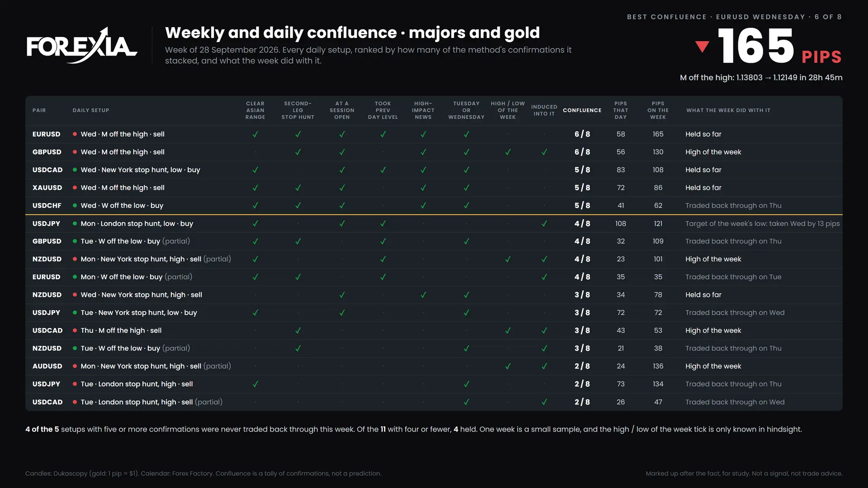This screenshot has height=488, width=868.
Task: Click the Pips On The Week column header
Action: click(x=658, y=110)
